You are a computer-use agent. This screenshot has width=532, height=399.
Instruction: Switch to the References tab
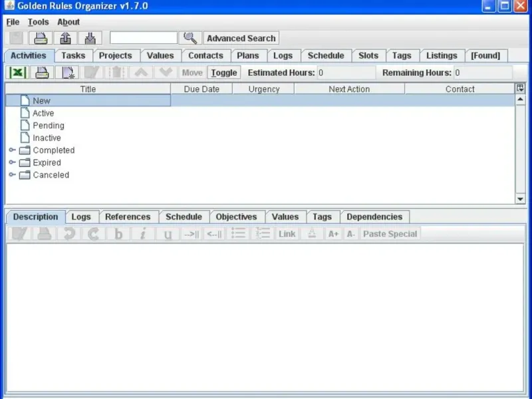128,217
